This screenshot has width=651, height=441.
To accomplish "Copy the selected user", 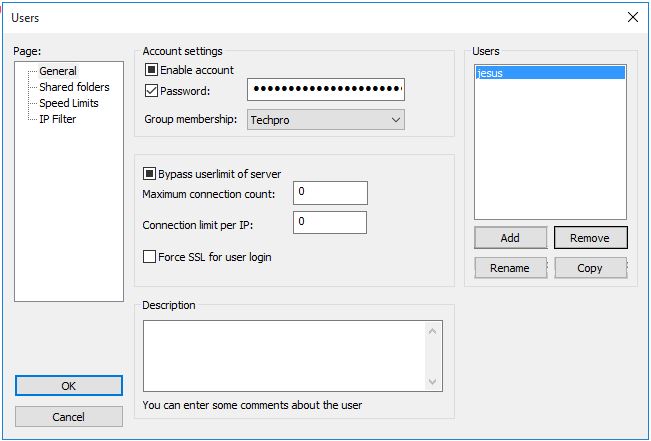I will 590,268.
